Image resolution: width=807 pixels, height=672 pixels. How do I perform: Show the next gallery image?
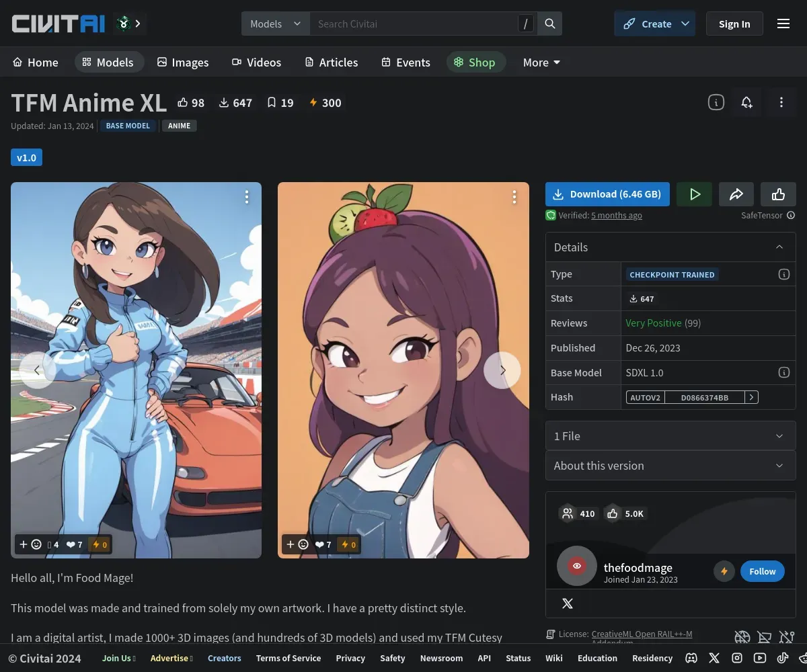click(x=502, y=370)
